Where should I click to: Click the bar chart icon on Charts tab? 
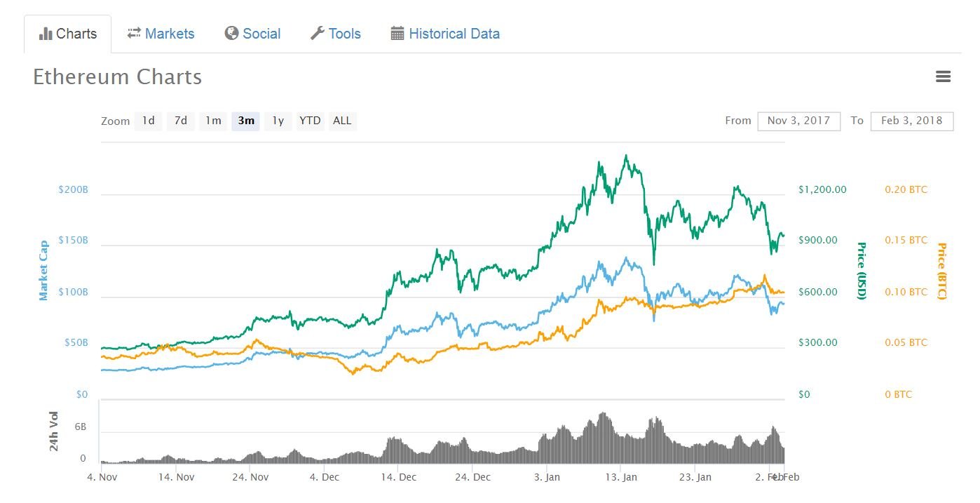point(46,34)
